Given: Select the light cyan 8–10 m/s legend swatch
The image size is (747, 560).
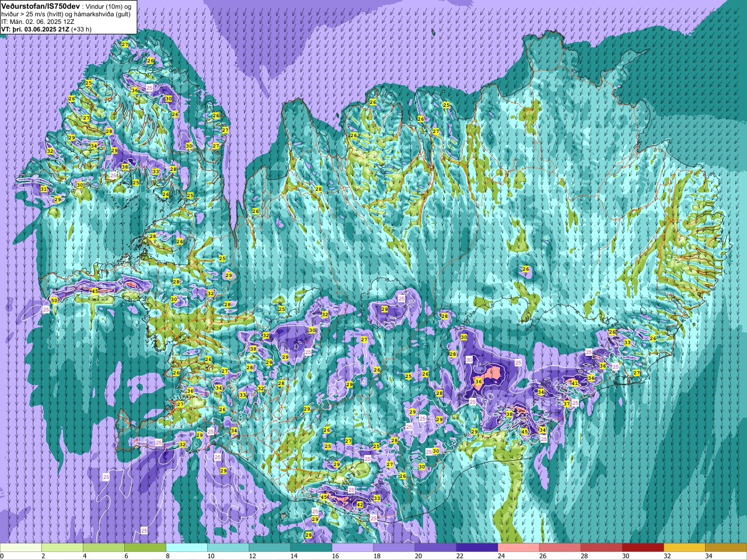Looking at the screenshot, I should point(187,548).
